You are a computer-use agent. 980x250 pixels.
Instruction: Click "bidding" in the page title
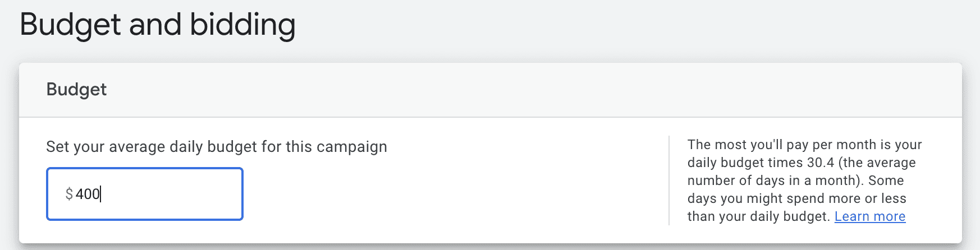click(x=242, y=25)
